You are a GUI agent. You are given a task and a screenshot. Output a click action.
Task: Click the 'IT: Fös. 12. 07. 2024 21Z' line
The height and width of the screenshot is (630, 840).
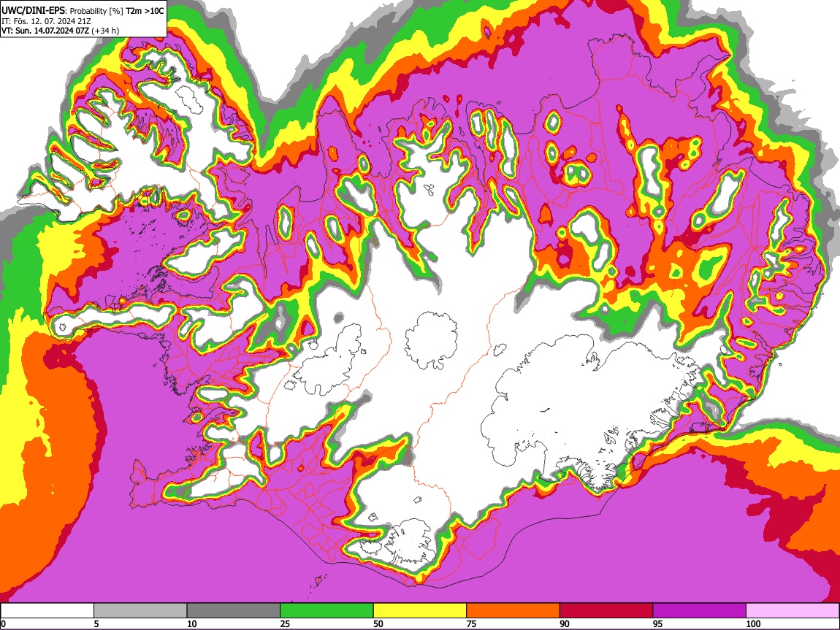[x=45, y=21]
